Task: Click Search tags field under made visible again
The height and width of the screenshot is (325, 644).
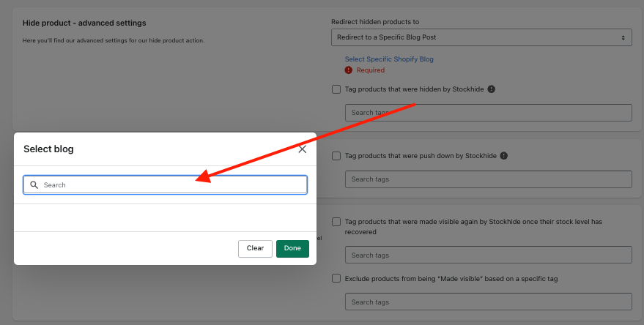Action: 488,255
